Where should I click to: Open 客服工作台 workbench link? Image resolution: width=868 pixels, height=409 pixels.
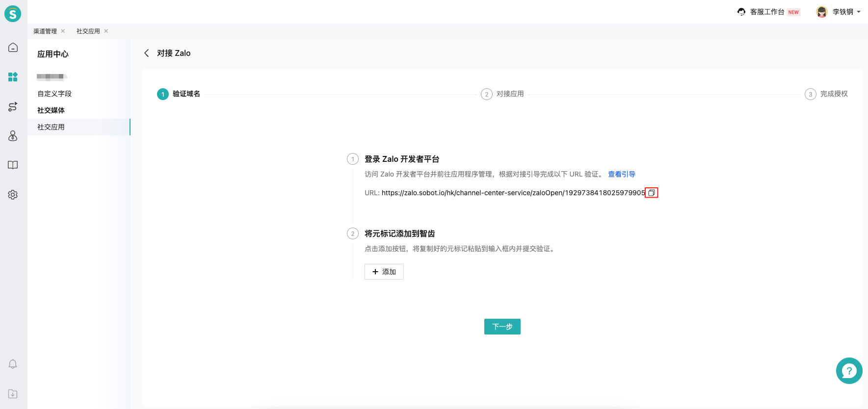767,12
